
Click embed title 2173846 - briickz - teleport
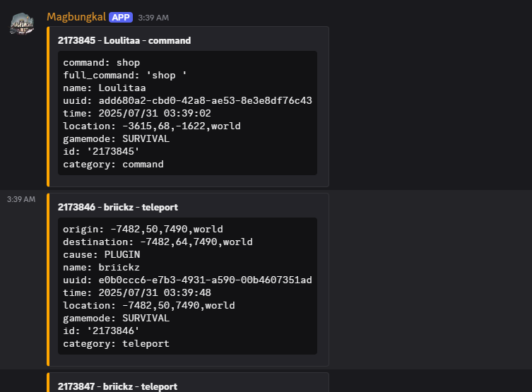point(117,208)
